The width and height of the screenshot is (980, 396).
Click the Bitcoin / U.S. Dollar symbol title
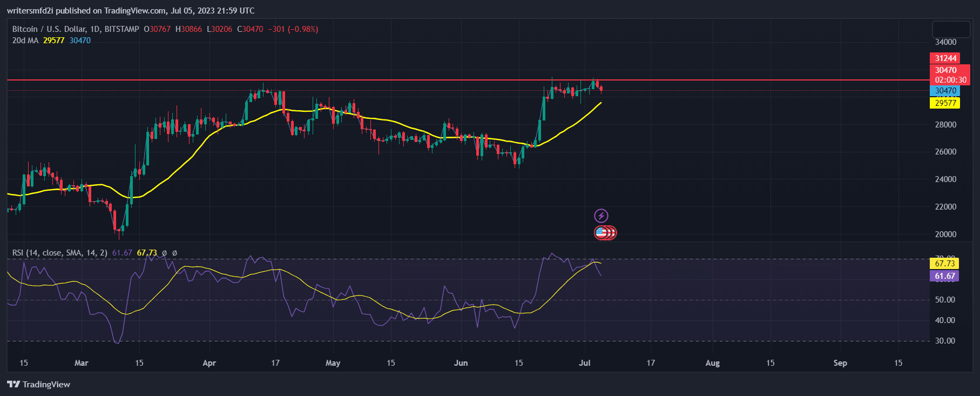[x=76, y=29]
